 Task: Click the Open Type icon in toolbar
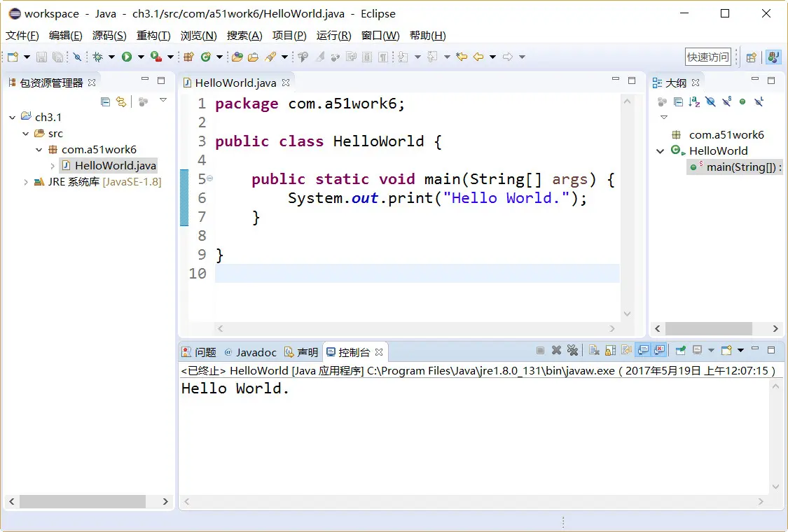click(x=237, y=57)
